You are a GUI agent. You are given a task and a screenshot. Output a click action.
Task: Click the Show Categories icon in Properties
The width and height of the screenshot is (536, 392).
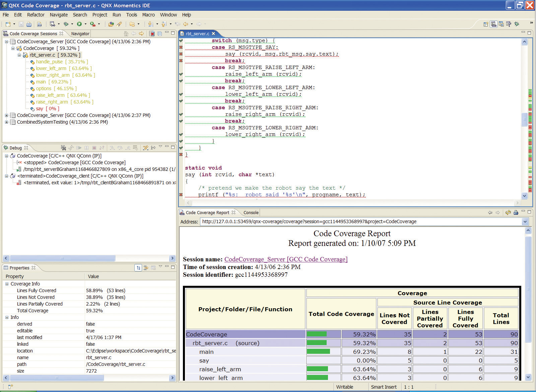tap(138, 268)
